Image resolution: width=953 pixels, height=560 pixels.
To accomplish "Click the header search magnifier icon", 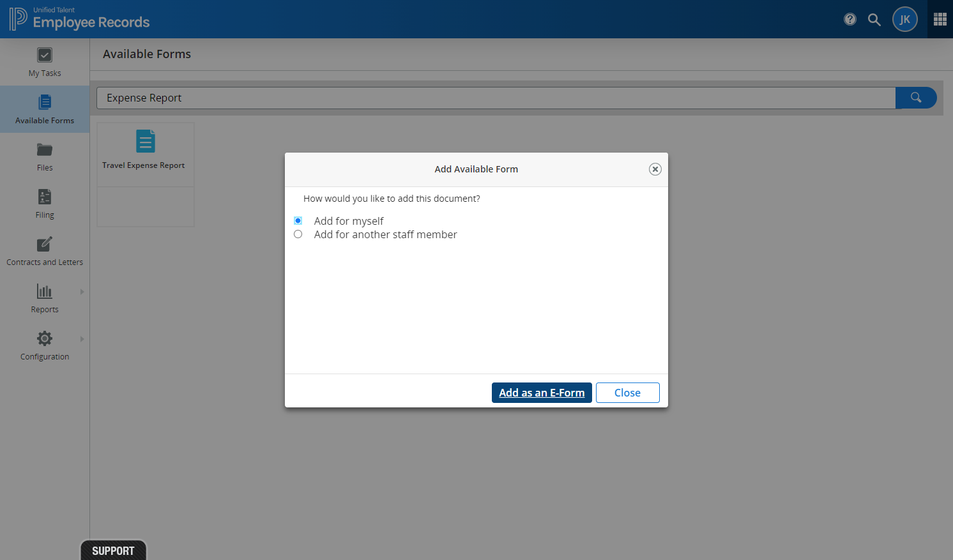I will (874, 20).
